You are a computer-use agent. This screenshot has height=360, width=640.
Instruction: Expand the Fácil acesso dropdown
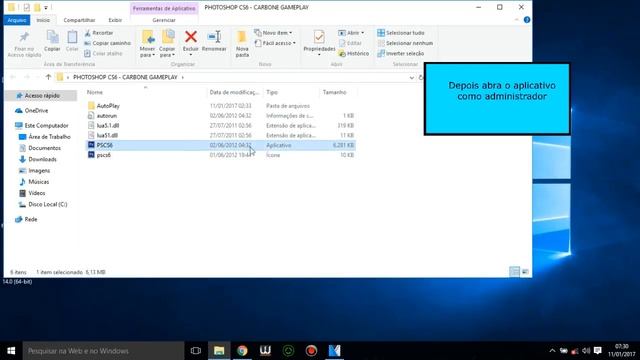294,43
